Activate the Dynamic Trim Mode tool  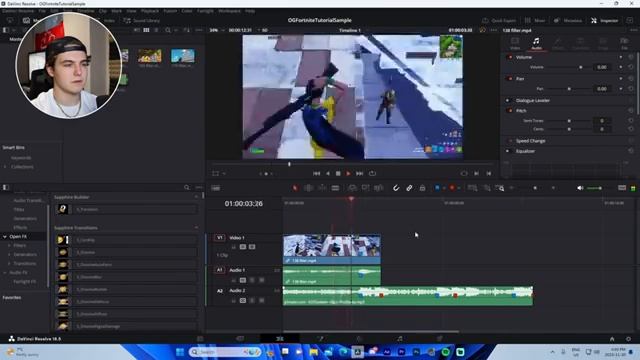click(x=322, y=188)
